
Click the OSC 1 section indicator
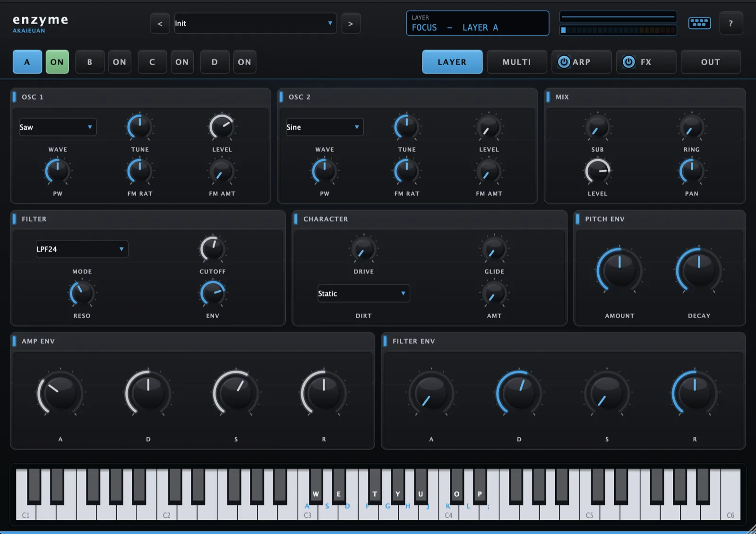click(14, 97)
